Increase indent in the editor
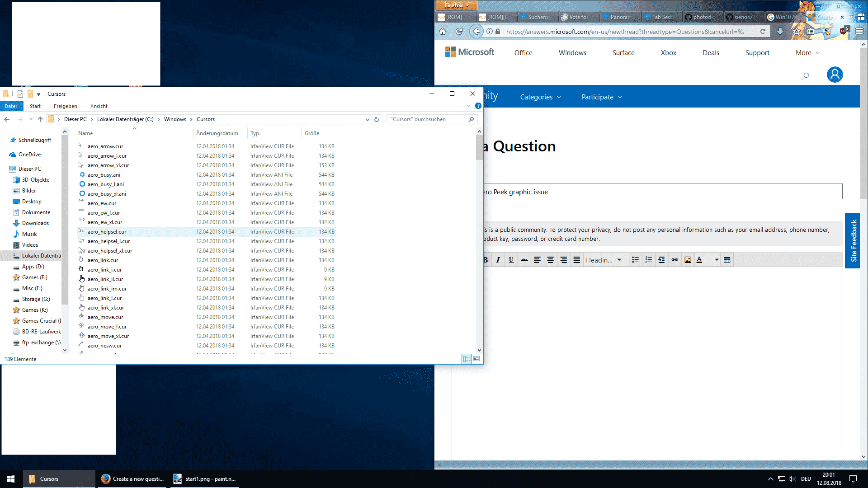The width and height of the screenshot is (868, 488). coord(661,260)
